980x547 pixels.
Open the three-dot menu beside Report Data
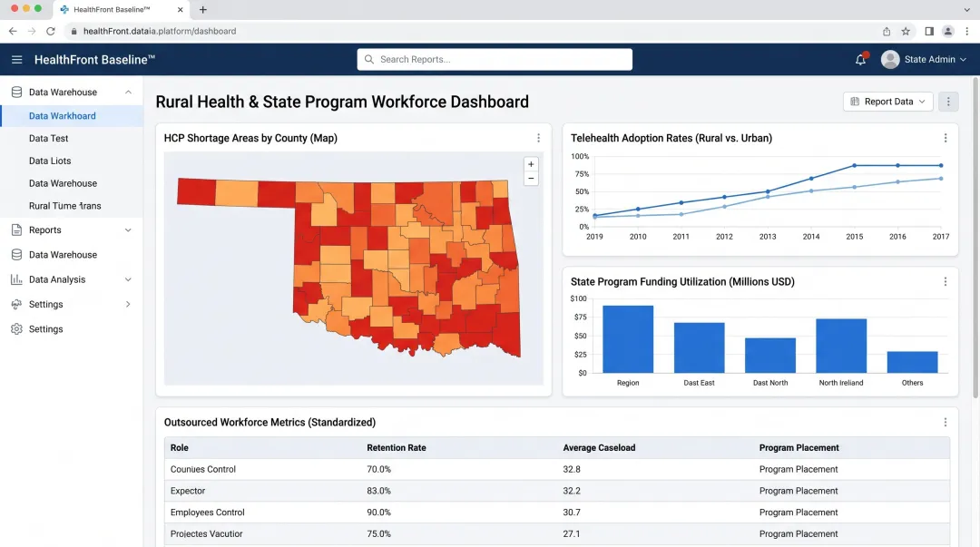click(948, 102)
